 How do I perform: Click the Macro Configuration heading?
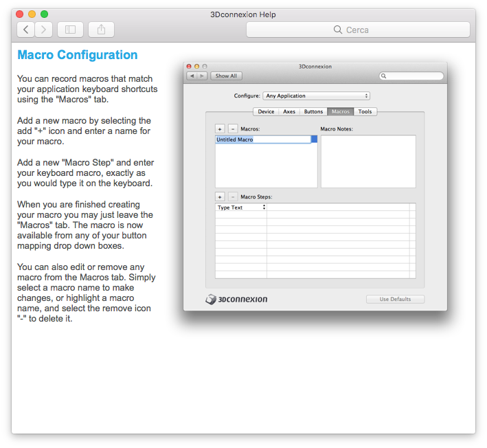pos(78,55)
